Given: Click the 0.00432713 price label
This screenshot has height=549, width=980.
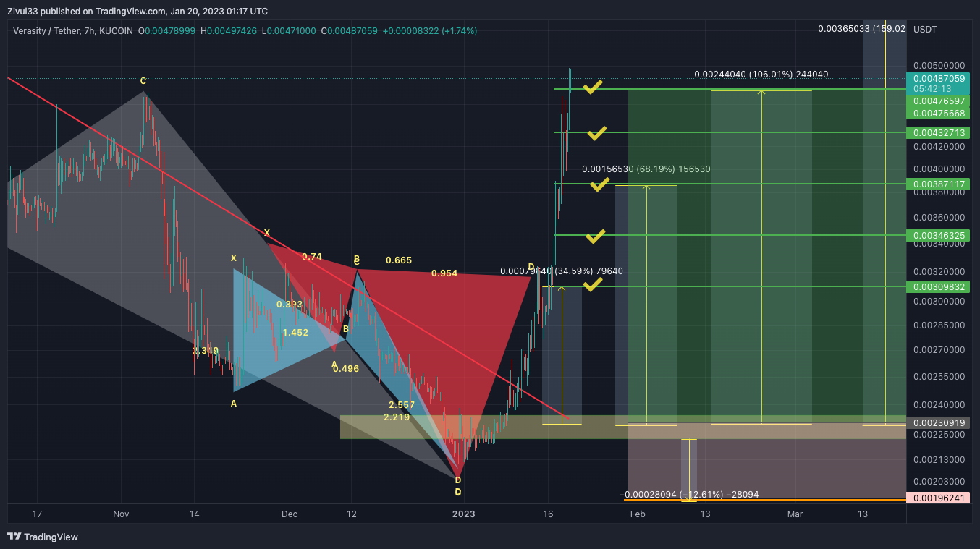Looking at the screenshot, I should [939, 133].
